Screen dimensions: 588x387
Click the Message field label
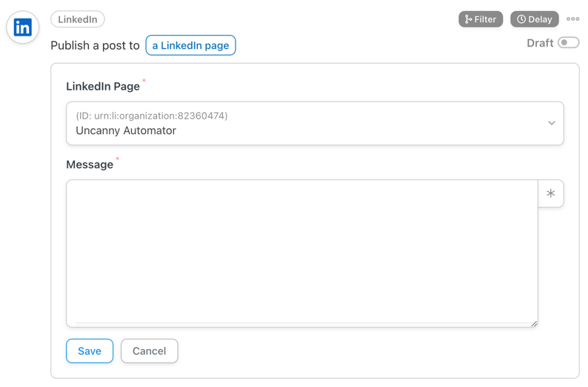pos(90,165)
